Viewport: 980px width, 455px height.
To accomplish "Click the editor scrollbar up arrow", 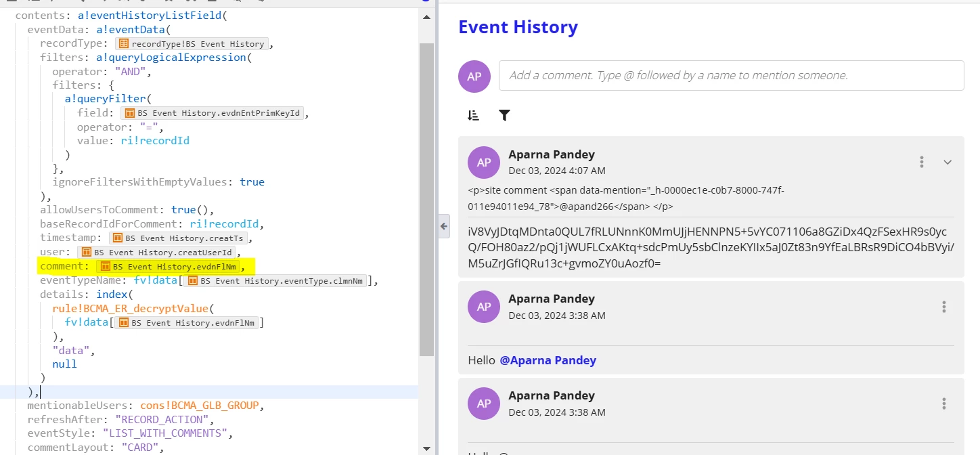I will point(426,17).
